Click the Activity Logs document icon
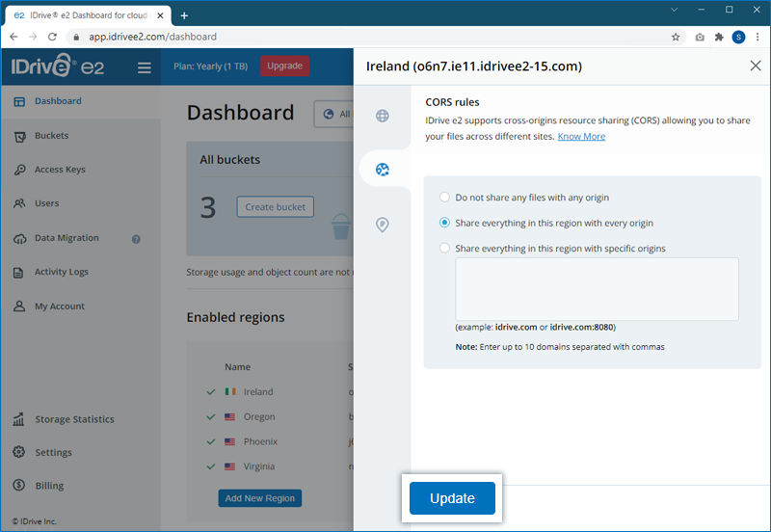The width and height of the screenshot is (771, 532). [x=18, y=273]
